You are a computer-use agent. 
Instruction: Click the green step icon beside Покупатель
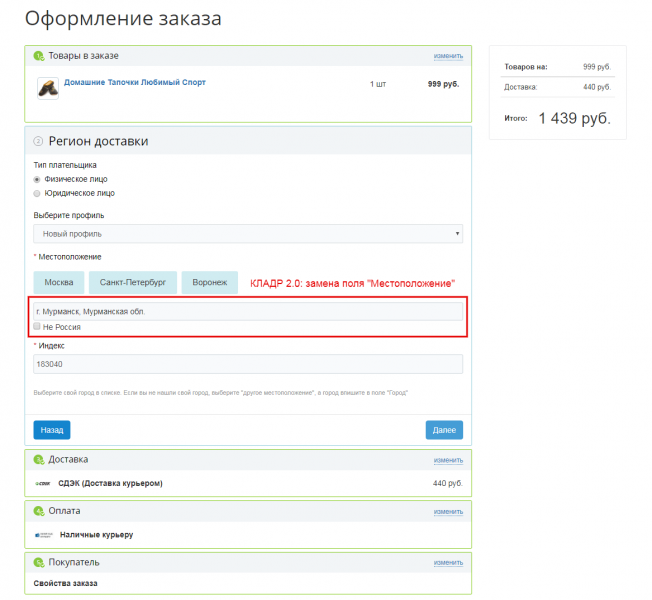pyautogui.click(x=38, y=562)
